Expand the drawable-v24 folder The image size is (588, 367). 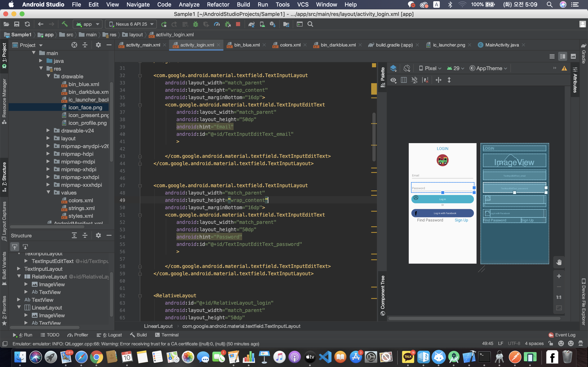tap(48, 130)
